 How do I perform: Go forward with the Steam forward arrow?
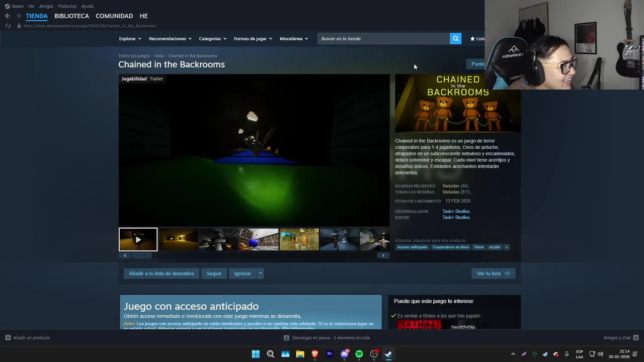coord(18,16)
